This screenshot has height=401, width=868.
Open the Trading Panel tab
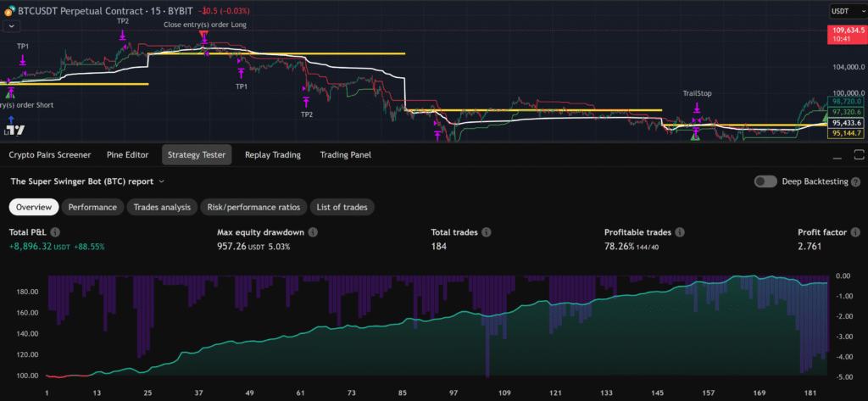[x=346, y=155]
